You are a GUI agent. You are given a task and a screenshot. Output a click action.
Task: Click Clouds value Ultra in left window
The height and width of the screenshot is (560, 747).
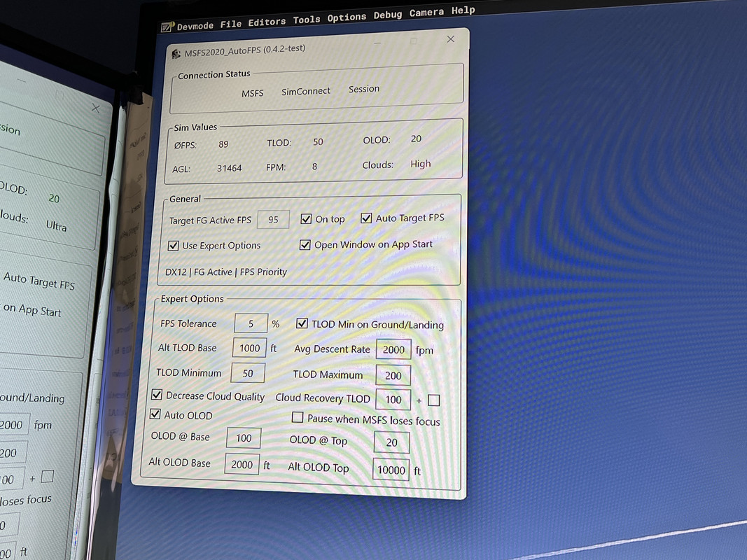point(56,225)
